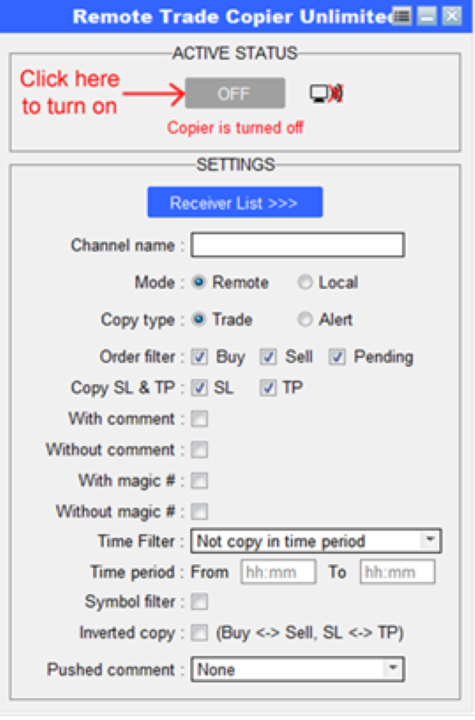Choose Trade copy type
475x720 pixels.
pyautogui.click(x=199, y=319)
